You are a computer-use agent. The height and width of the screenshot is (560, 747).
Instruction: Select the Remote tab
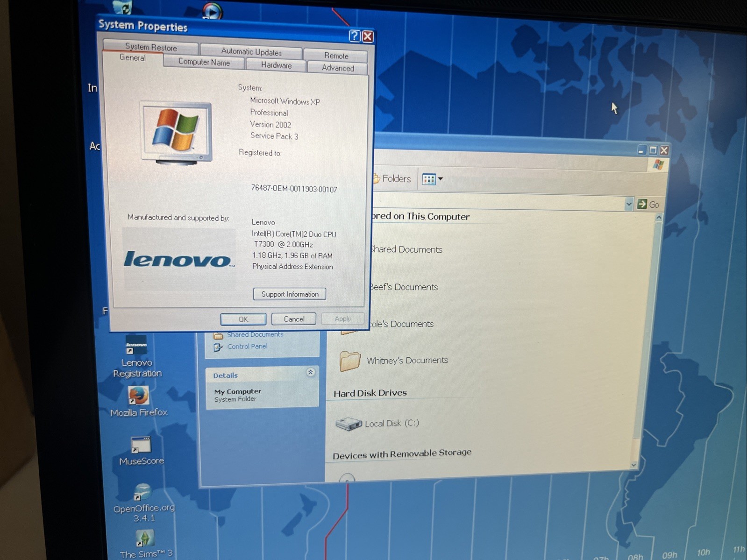[x=336, y=56]
